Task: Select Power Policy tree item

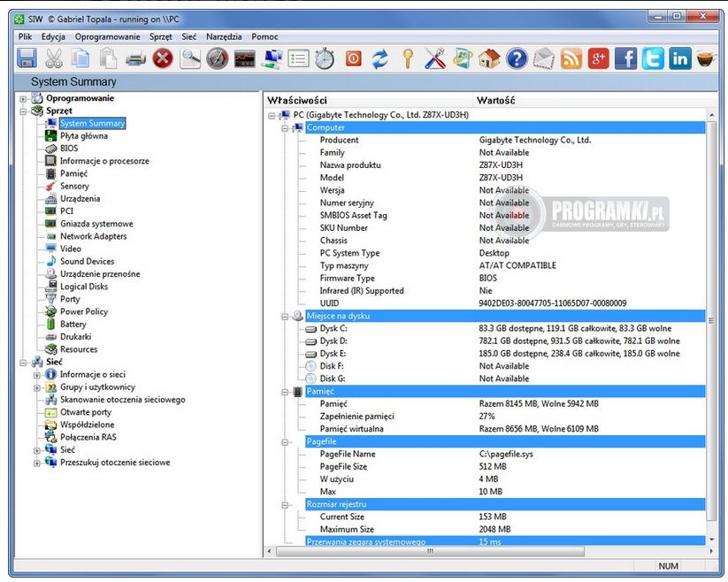Action: [83, 311]
